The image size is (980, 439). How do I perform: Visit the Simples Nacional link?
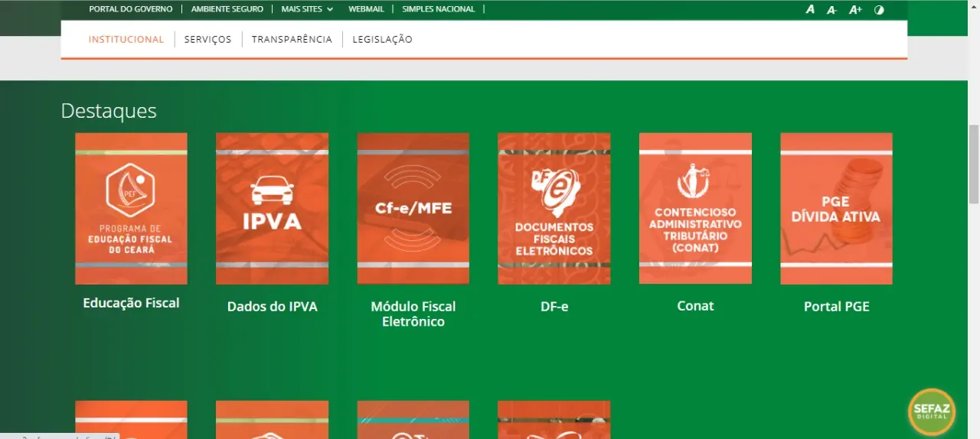point(439,9)
